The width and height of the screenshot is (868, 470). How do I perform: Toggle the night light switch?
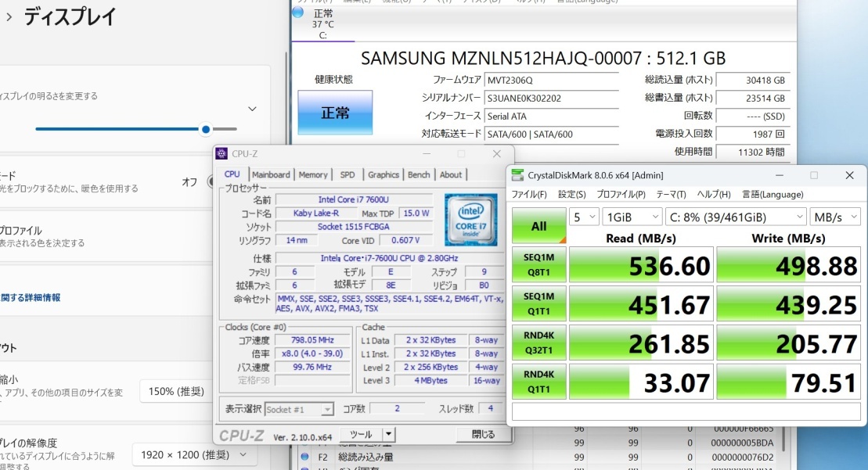coord(210,181)
